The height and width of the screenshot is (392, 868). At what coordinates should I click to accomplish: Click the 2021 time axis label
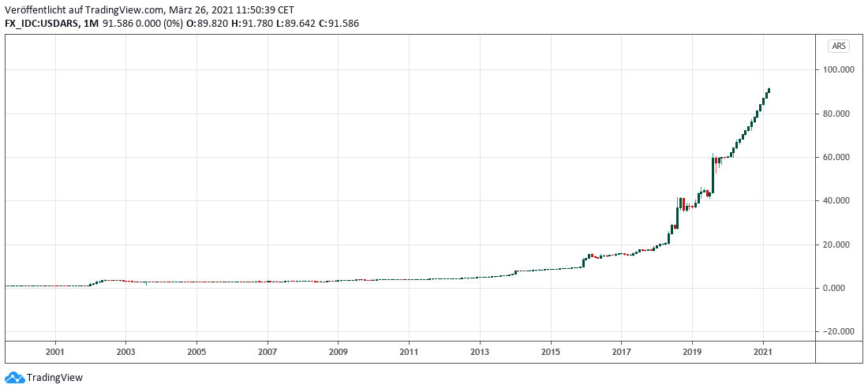click(763, 352)
